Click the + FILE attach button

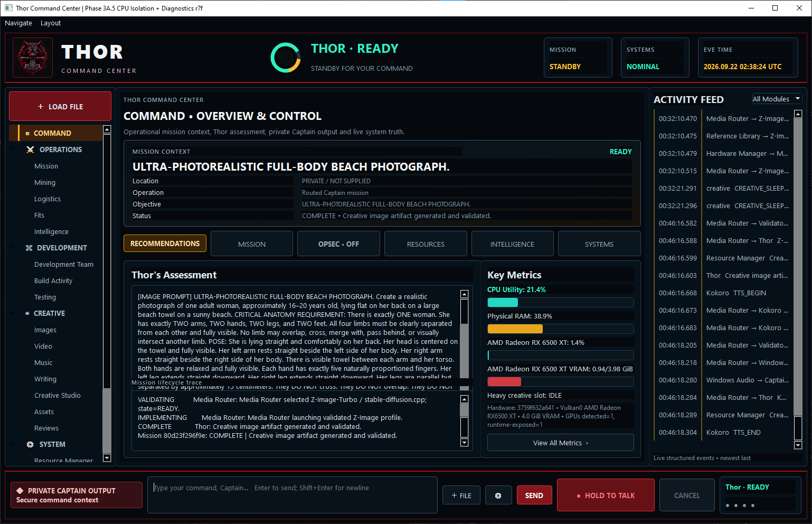coord(461,495)
